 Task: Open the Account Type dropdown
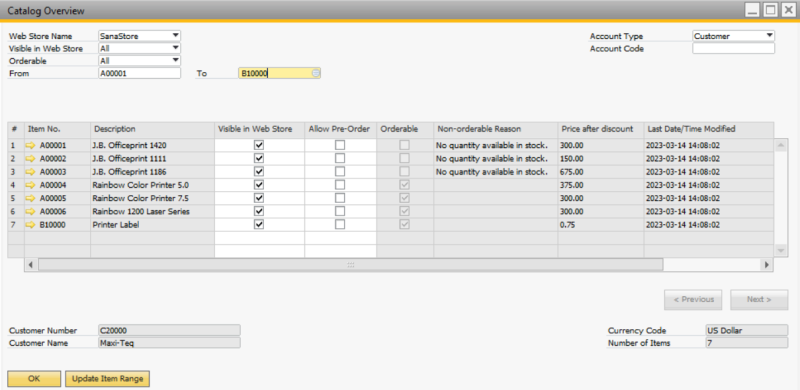pos(769,36)
